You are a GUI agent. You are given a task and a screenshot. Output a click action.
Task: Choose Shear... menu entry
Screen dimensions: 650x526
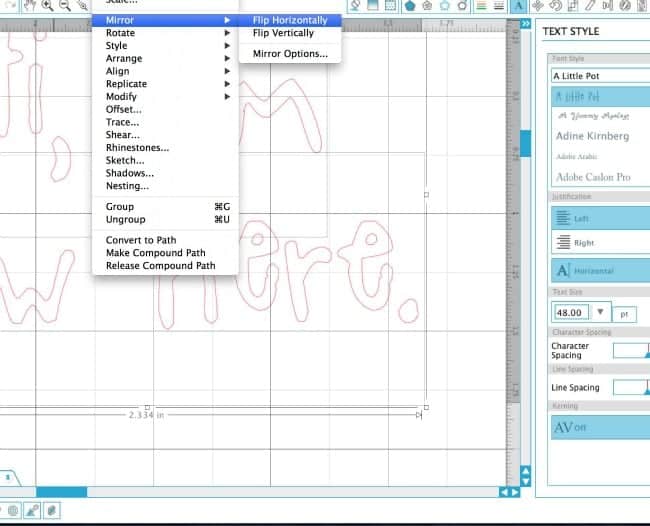tap(165, 135)
